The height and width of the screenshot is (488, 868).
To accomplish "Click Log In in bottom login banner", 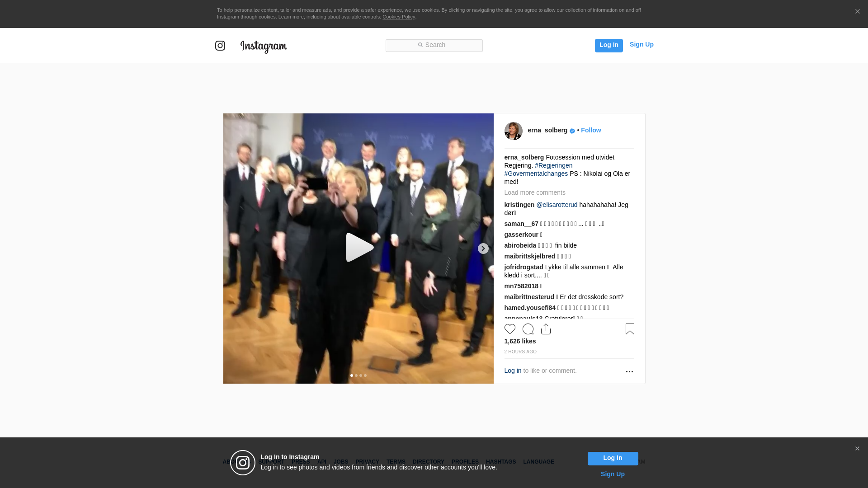I will [613, 459].
